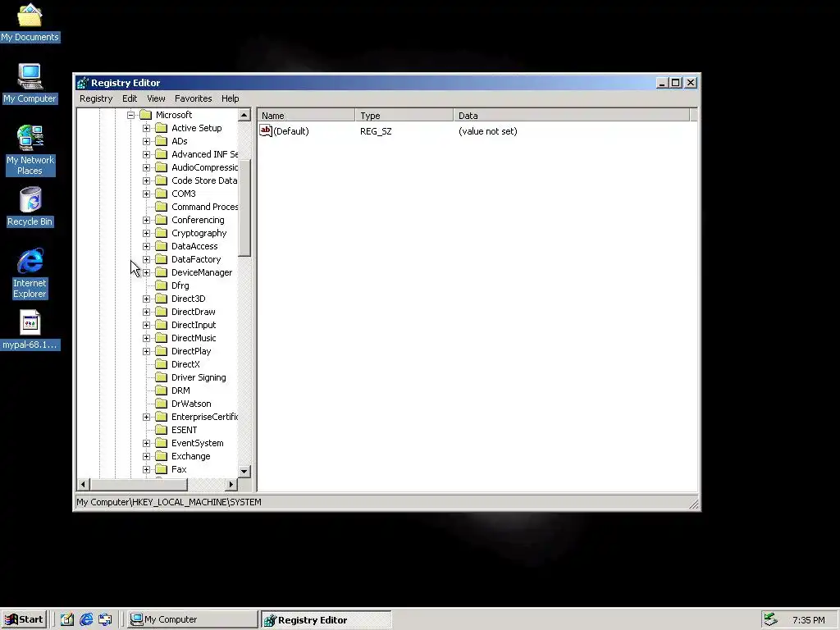Expand the EnterpriseCertificates key
The height and width of the screenshot is (630, 840).
coord(146,417)
